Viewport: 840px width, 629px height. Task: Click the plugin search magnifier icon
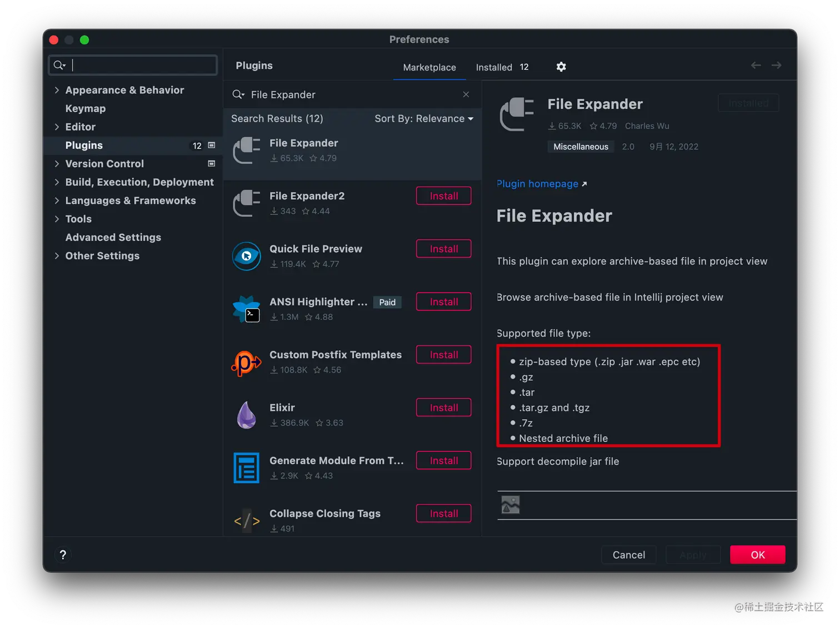[238, 94]
